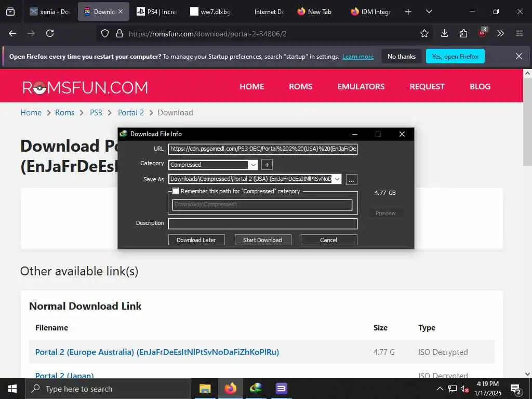Switch to the xenia tab
Viewport: 532px width, 399px height.
[x=50, y=12]
